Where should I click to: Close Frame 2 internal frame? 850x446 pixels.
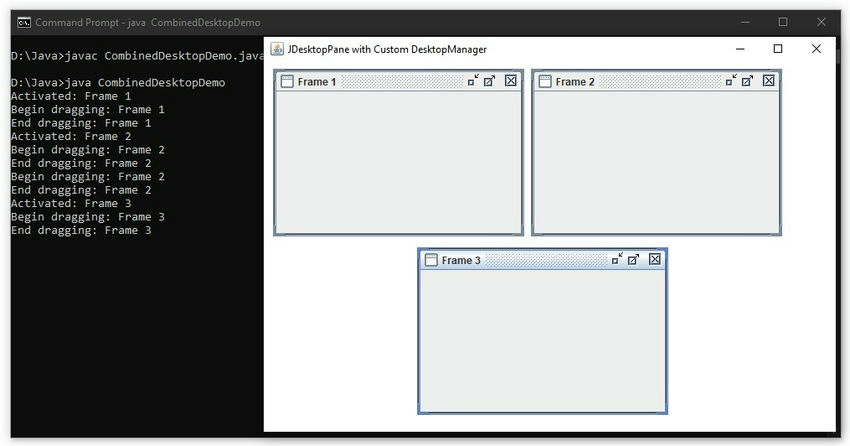coord(769,81)
